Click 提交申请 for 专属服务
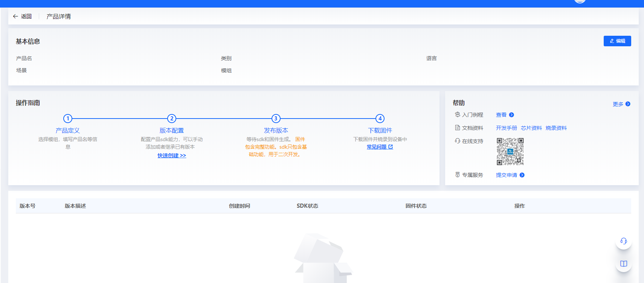644x283 pixels. [x=507, y=175]
